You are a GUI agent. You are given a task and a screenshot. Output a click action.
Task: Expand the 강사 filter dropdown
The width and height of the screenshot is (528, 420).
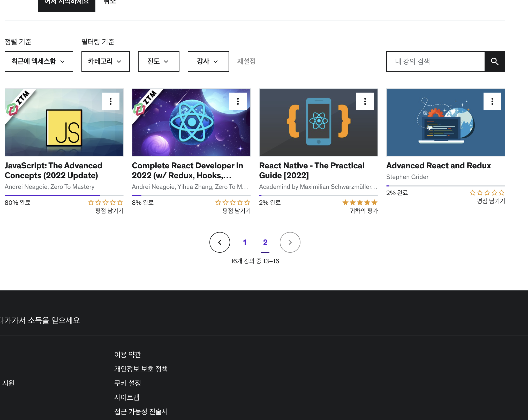coord(208,62)
